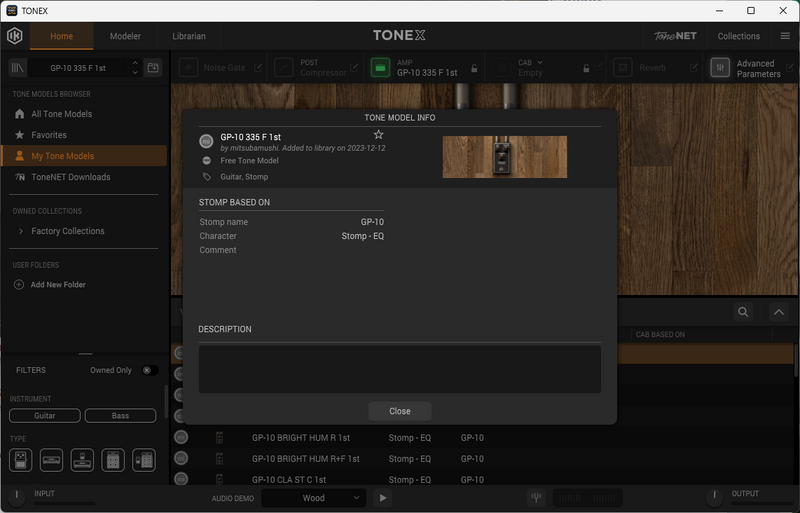Toggle the AMP module power button
The height and width of the screenshot is (513, 800).
tap(380, 67)
